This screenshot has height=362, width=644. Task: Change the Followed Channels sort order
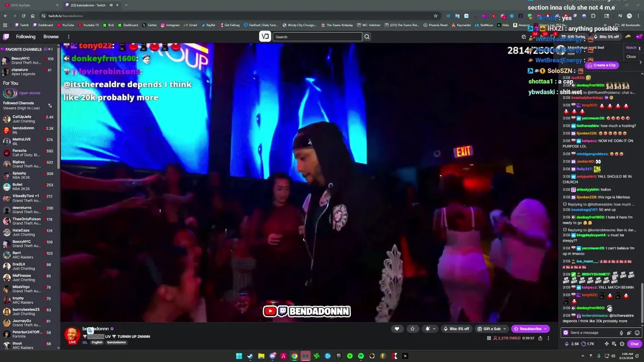[50, 106]
